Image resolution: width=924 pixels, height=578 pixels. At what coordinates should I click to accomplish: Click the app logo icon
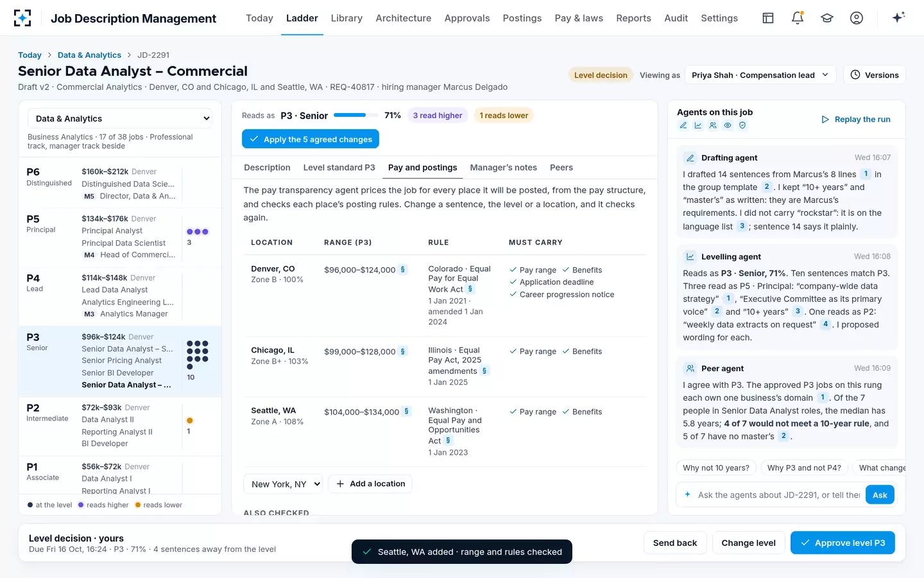(22, 18)
